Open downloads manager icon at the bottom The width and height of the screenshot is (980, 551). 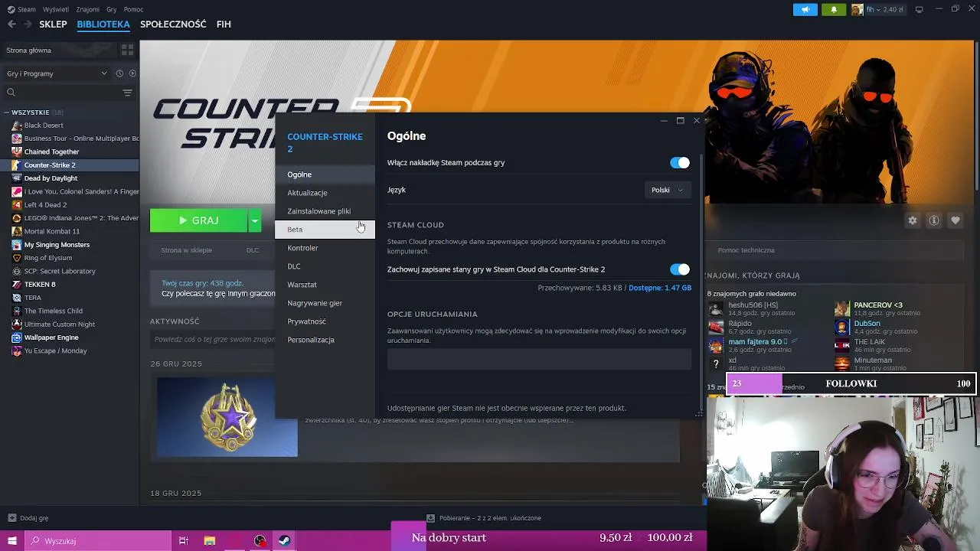point(431,518)
